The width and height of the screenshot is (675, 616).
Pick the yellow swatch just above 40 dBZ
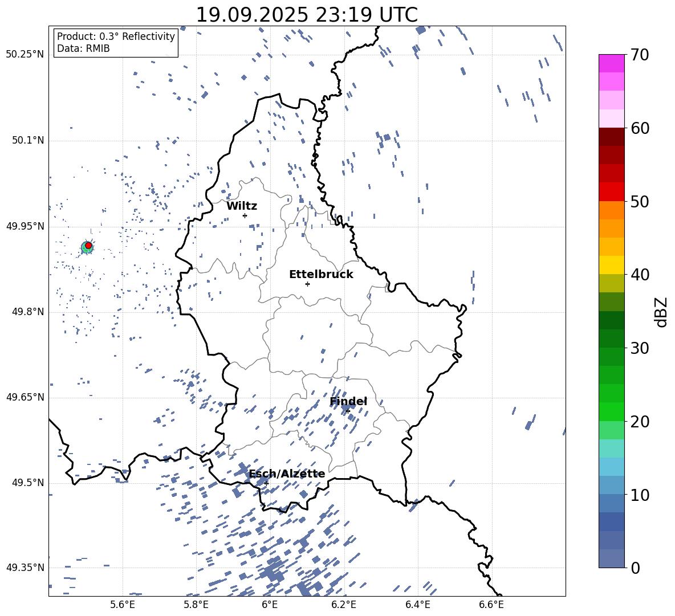click(x=612, y=265)
